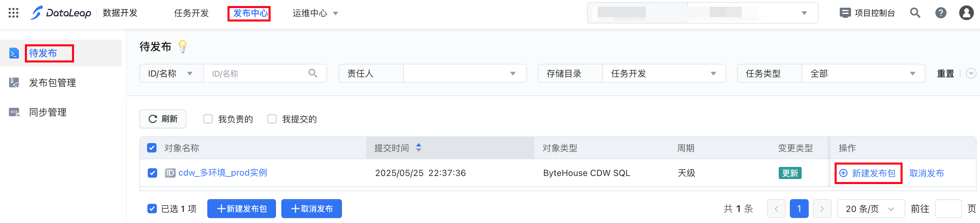
Task: Open 发布包管理 in sidebar
Action: pos(53,83)
